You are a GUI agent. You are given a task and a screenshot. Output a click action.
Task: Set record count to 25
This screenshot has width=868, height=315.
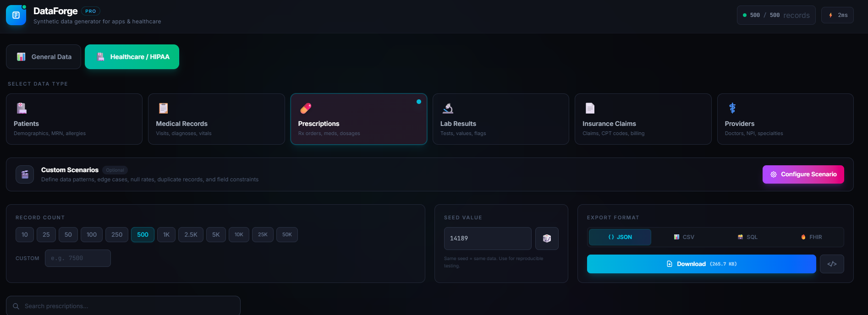click(46, 235)
